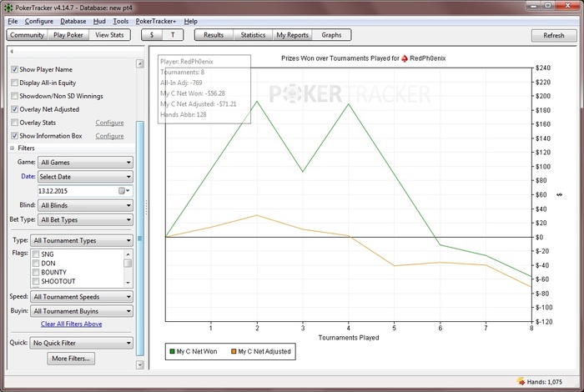Screen dimensions: 584x392
Task: Click the panel collapse arrow above Show Player Name
Action: click(x=12, y=52)
